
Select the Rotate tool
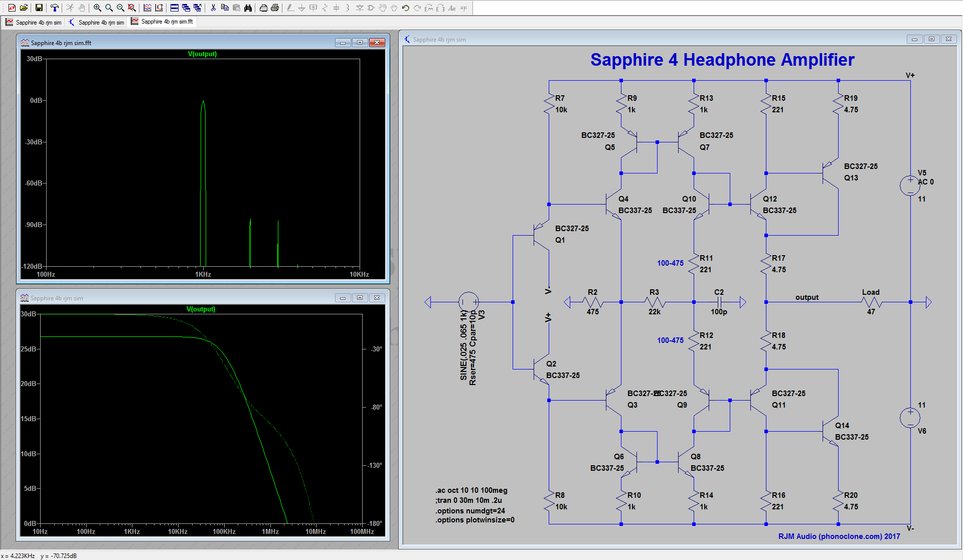429,8
